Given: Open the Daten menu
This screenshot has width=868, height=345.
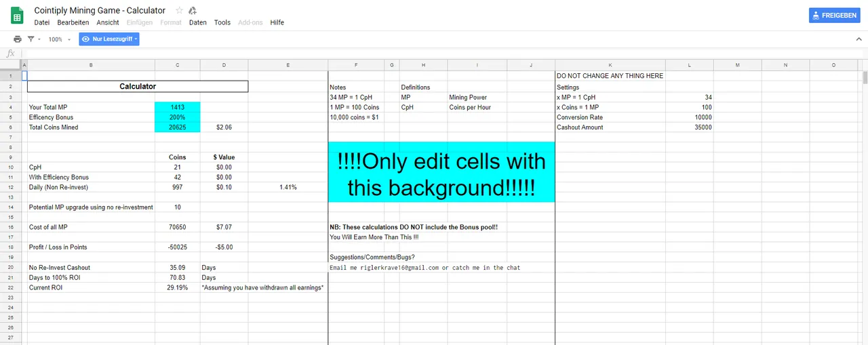Looking at the screenshot, I should point(198,22).
